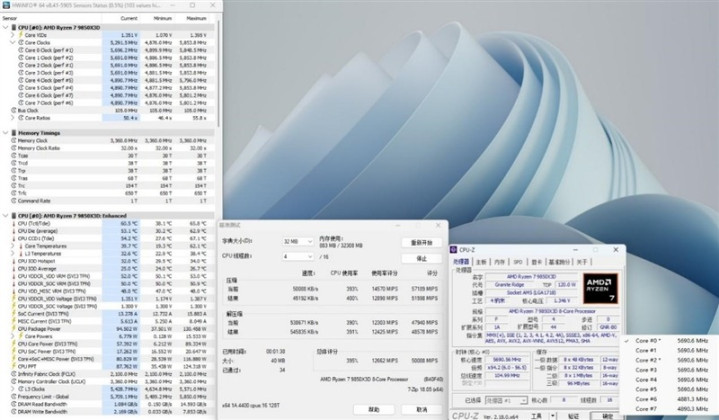Image resolution: width=719 pixels, height=420 pixels.
Task: Click the lightning icon beside CPU Package Power
Action: tap(14, 329)
